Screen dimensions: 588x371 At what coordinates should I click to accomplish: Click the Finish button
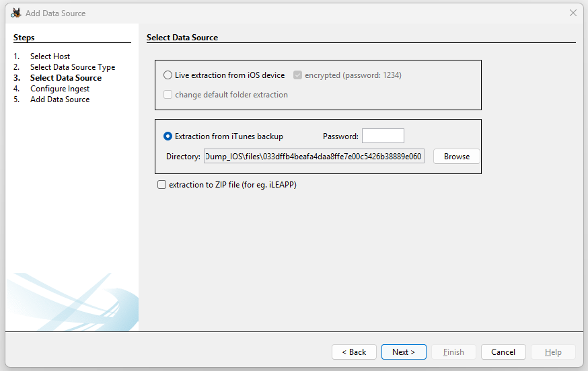point(453,352)
